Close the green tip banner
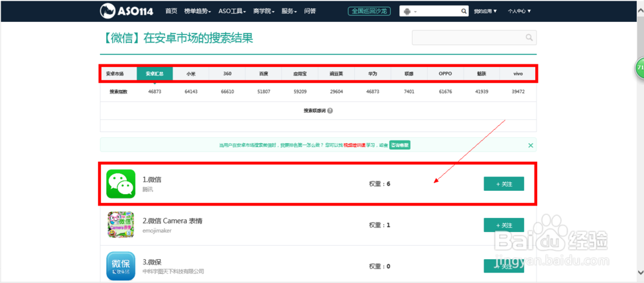This screenshot has width=644, height=283. click(x=530, y=145)
